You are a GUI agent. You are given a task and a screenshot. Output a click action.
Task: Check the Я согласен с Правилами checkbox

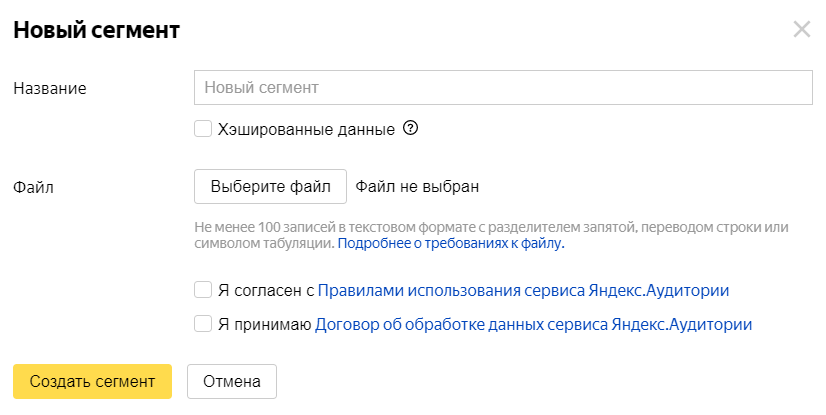point(203,290)
